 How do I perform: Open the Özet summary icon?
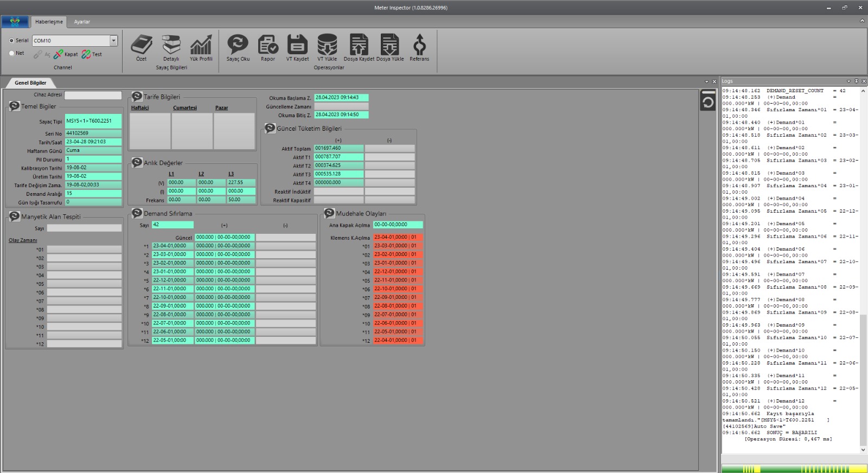click(x=141, y=45)
